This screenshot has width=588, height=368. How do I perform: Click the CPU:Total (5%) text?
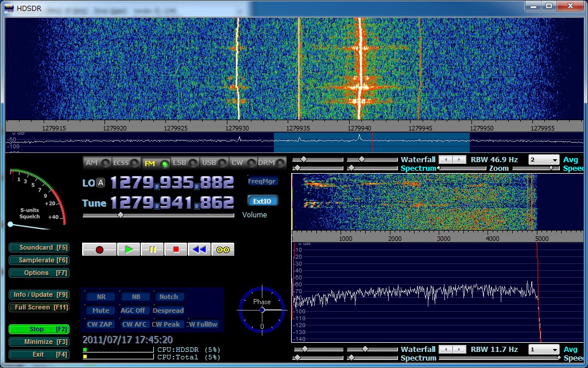(x=188, y=358)
